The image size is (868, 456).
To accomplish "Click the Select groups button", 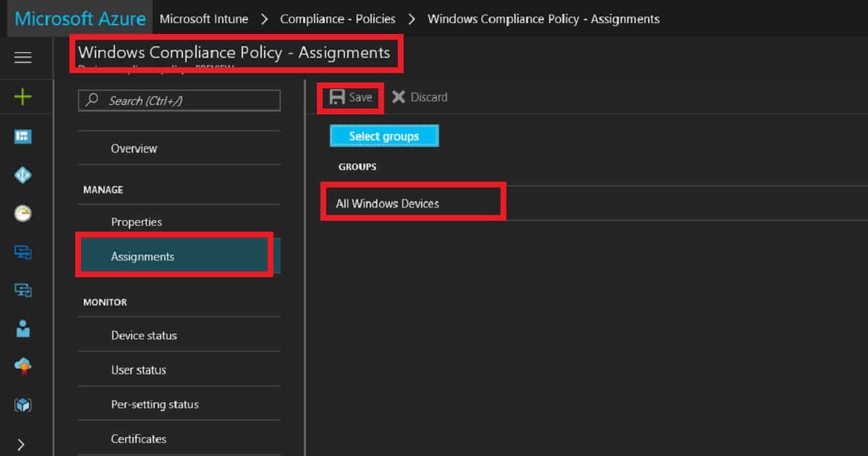I will 384,136.
